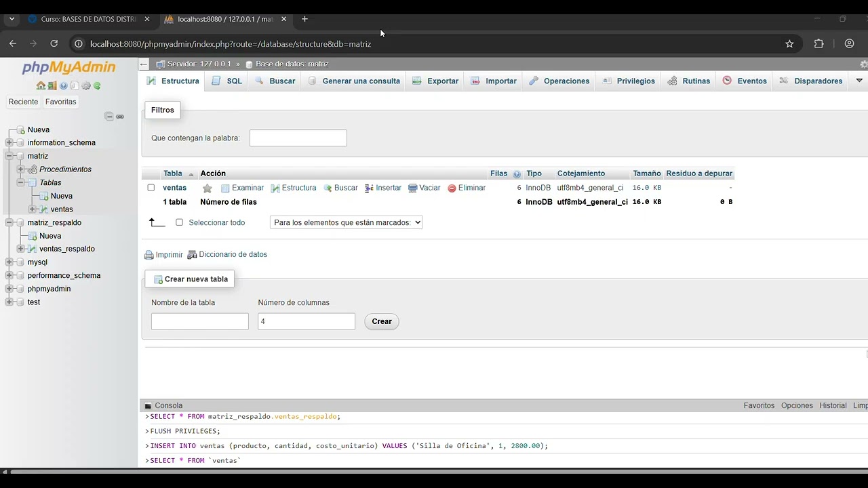This screenshot has width=868, height=488.
Task: Reload the browser page
Action: pos(54,43)
